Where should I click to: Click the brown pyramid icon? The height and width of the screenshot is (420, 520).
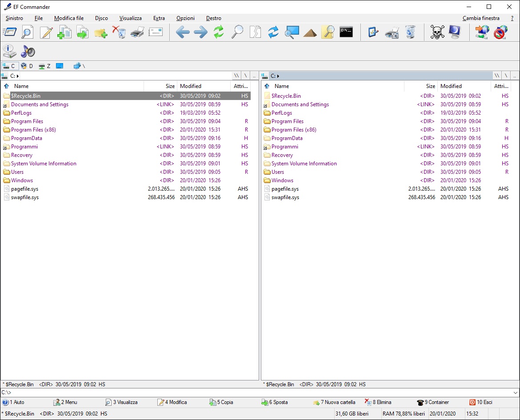click(310, 32)
